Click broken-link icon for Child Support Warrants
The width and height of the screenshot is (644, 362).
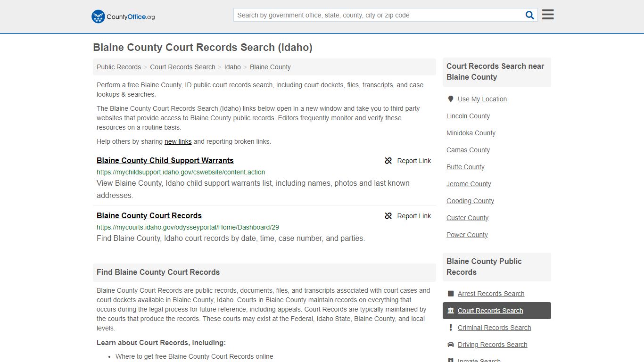point(388,161)
